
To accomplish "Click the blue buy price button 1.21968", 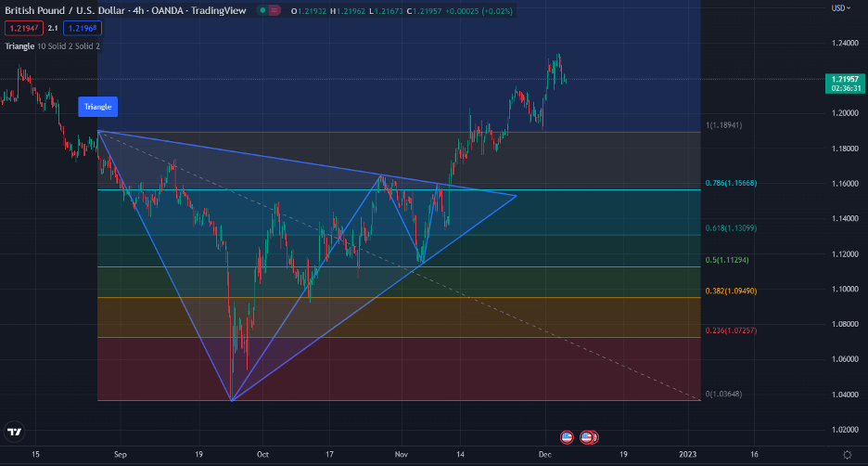I will coord(83,29).
